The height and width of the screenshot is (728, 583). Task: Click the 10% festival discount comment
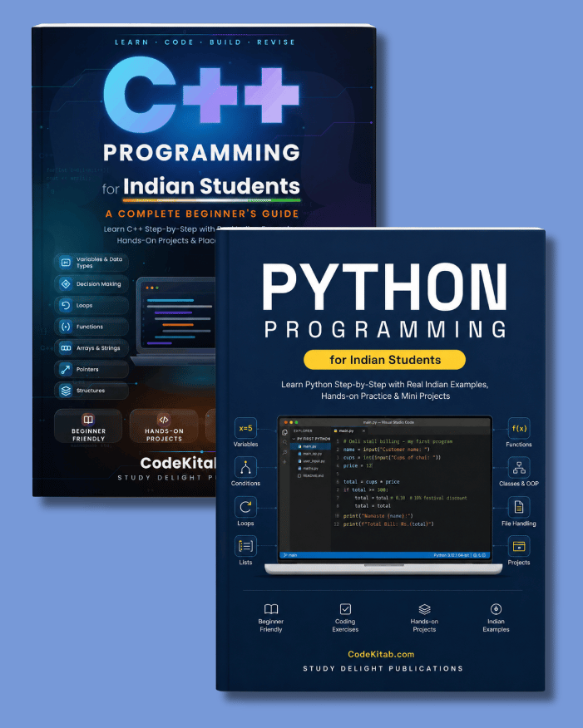(x=437, y=498)
